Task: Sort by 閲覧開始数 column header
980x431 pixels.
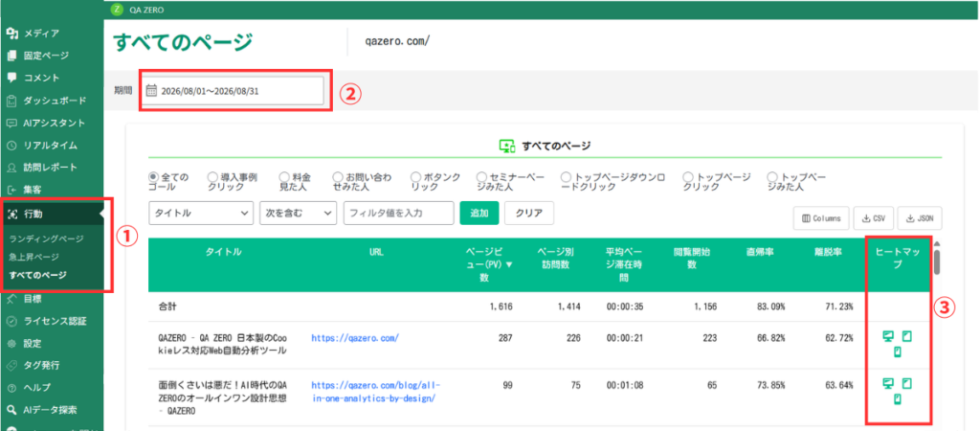Action: point(691,259)
